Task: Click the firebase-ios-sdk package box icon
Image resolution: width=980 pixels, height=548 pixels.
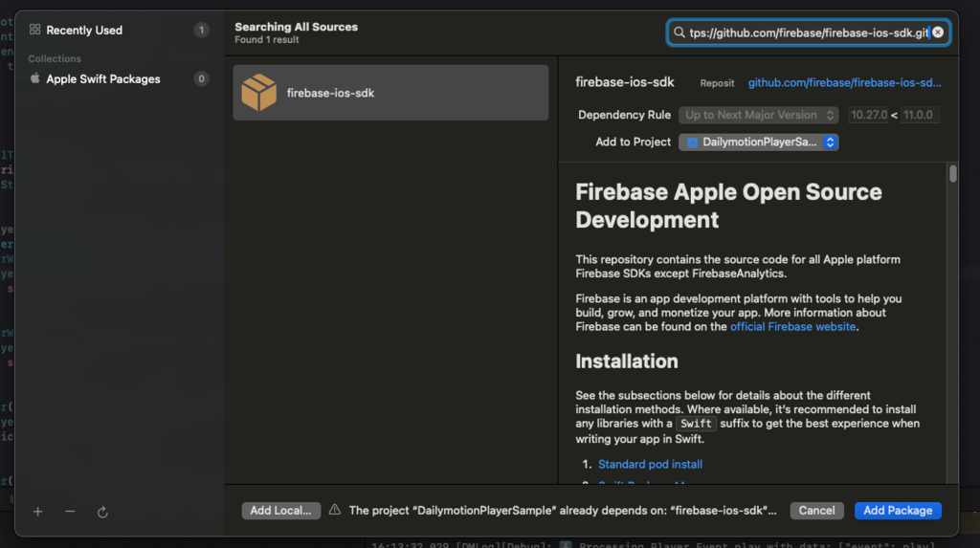Action: coord(258,93)
